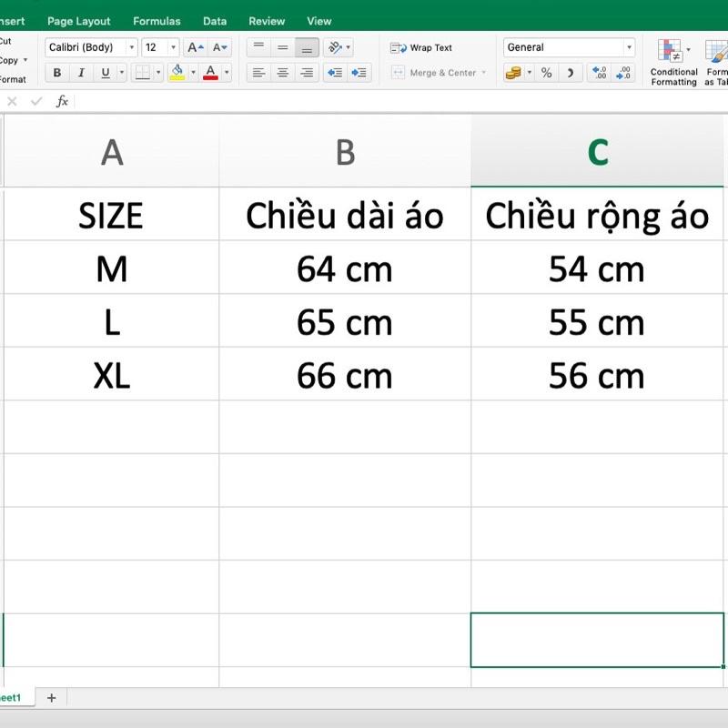The width and height of the screenshot is (728, 728).
Task: Toggle Underline formatting button
Action: (106, 73)
